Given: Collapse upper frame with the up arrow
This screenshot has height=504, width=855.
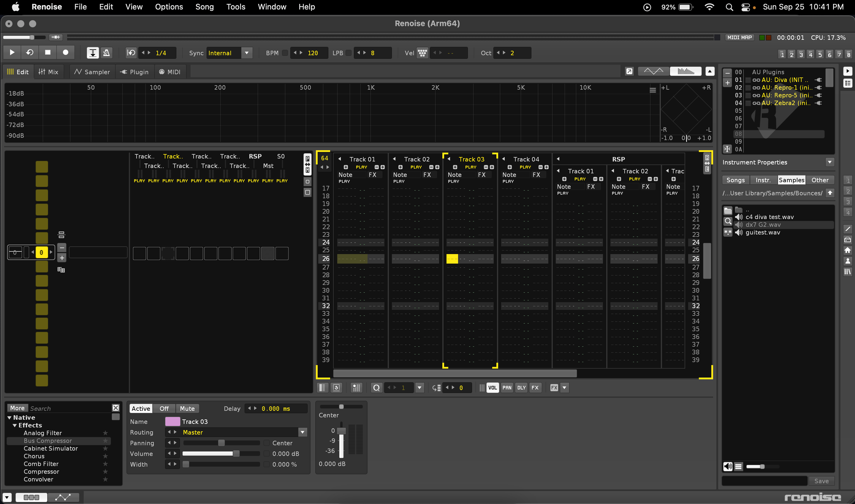Looking at the screenshot, I should click(710, 71).
